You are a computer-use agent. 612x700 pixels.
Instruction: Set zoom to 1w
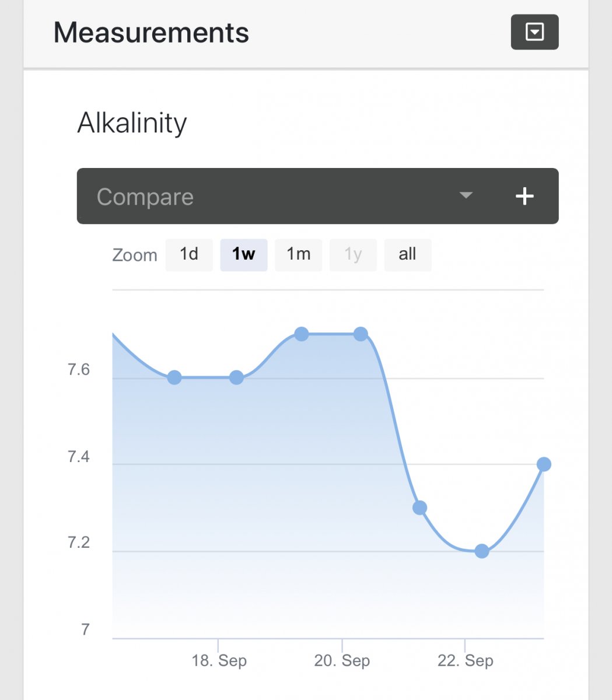[x=243, y=254]
